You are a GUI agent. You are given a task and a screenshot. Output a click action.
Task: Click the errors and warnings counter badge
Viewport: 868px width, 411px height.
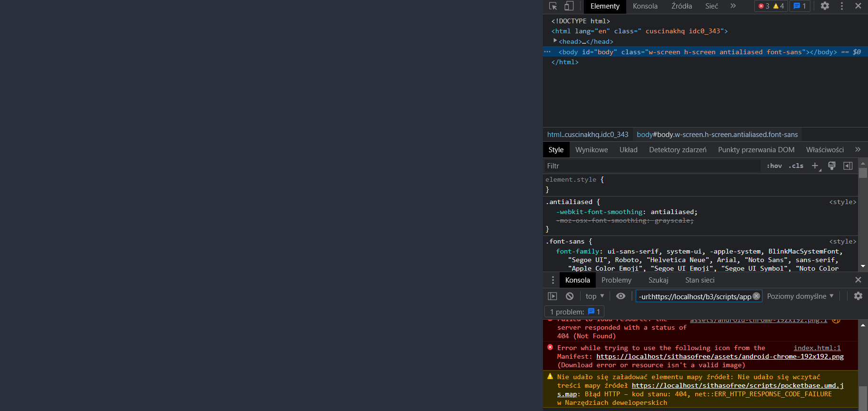click(771, 6)
